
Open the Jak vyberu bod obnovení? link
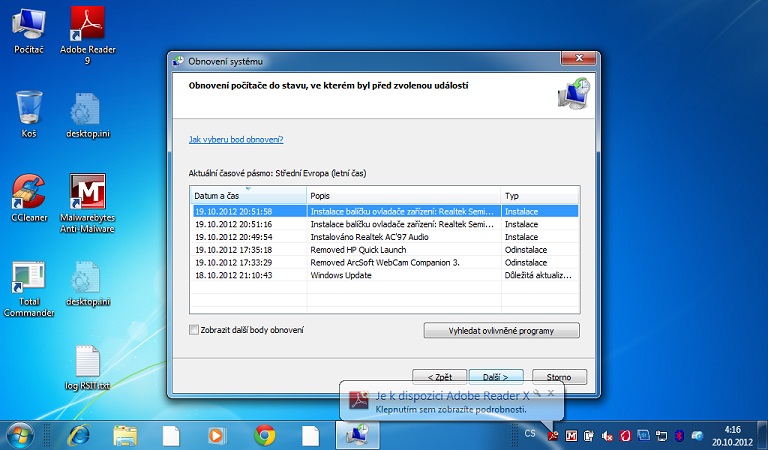236,139
